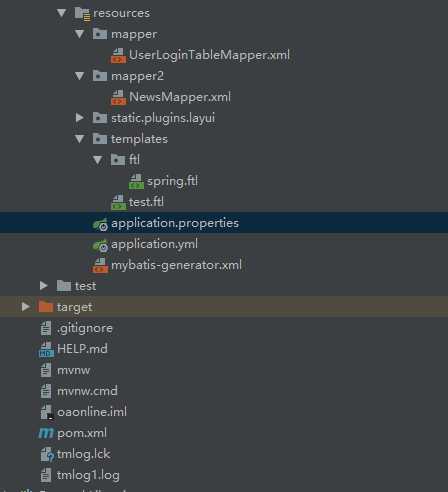
Task: Click the .gitignore file icon
Action: 46,328
